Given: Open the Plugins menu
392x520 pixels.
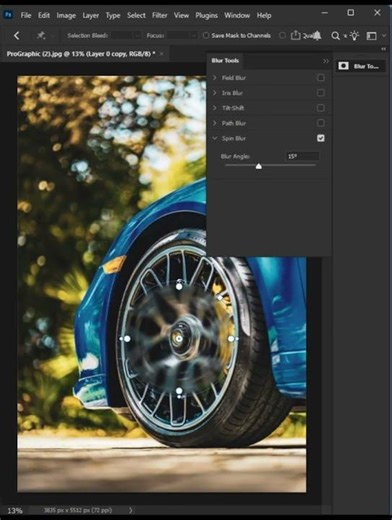Looking at the screenshot, I should coord(207,15).
